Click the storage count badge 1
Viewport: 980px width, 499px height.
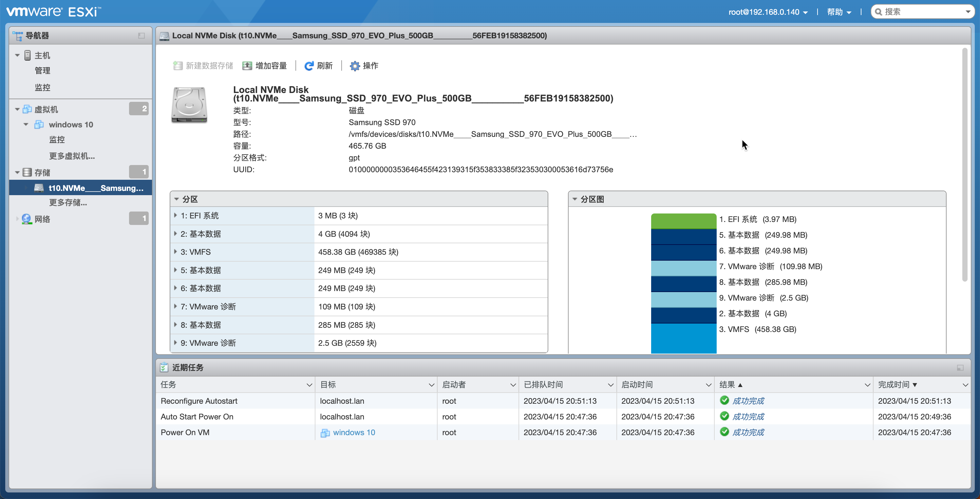[139, 172]
